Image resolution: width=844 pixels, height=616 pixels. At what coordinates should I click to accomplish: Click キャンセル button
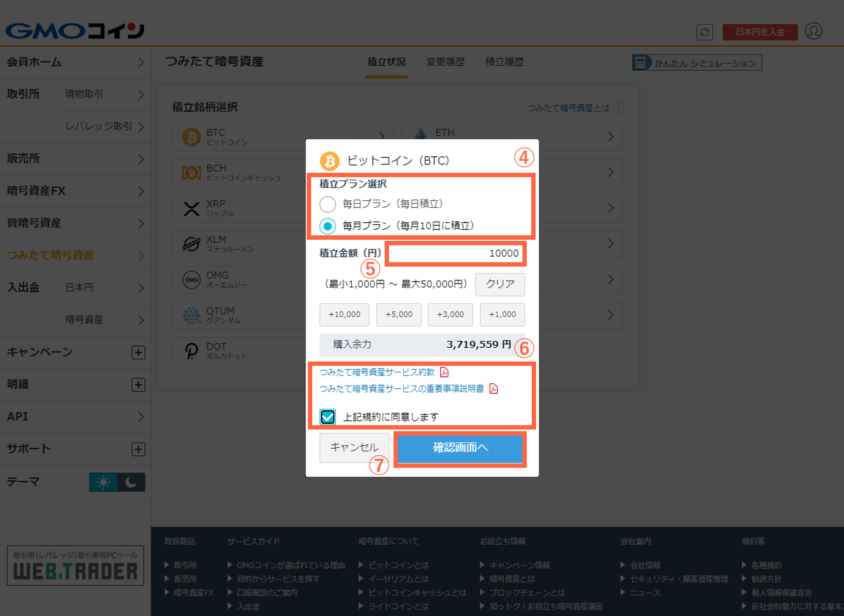(355, 448)
